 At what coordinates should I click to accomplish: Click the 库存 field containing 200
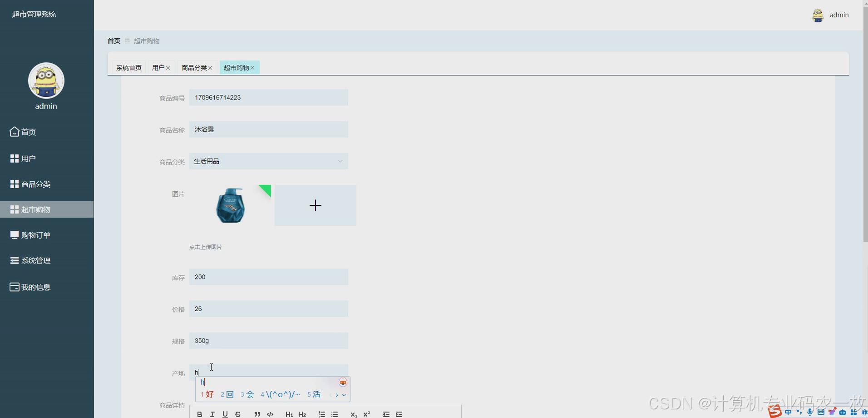pyautogui.click(x=269, y=277)
